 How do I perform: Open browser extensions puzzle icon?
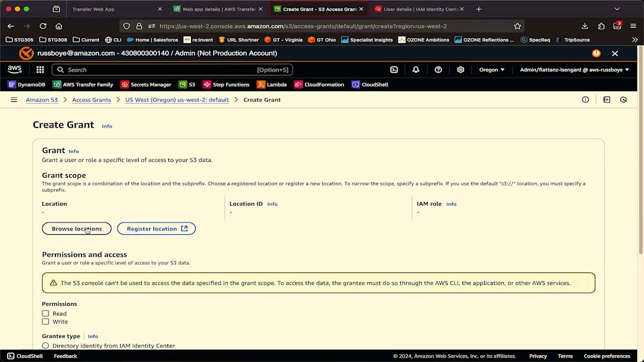tap(601, 26)
